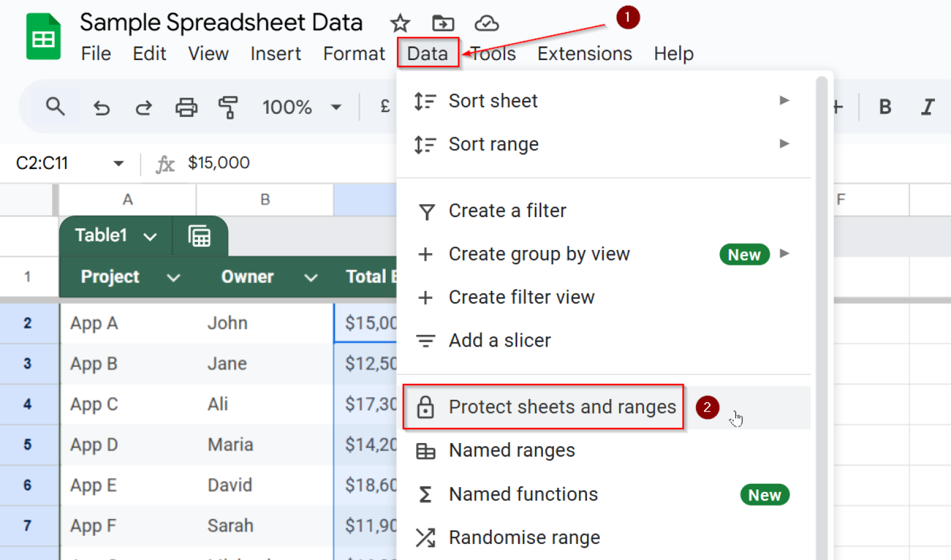Click the Paint format tool
The height and width of the screenshot is (560, 951).
[228, 106]
